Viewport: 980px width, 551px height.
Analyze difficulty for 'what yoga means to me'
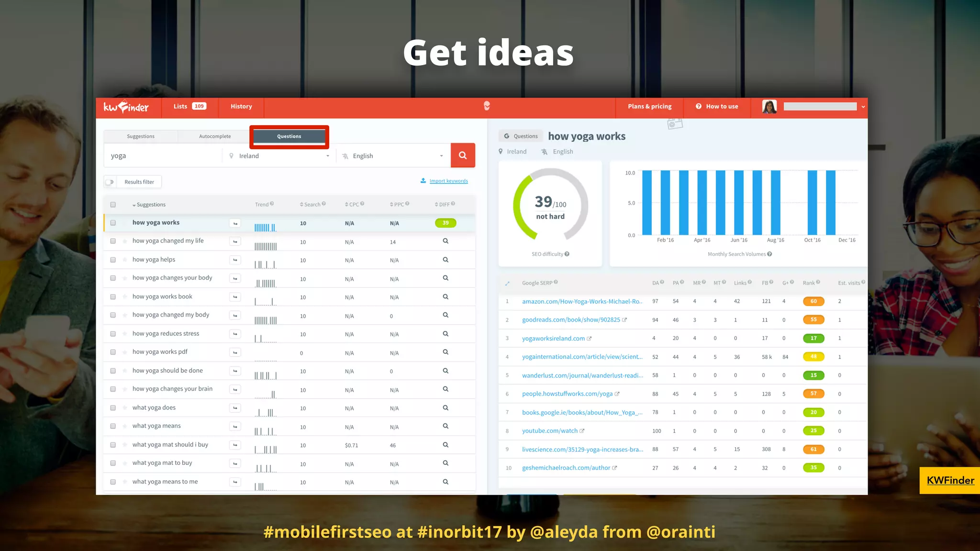click(x=445, y=482)
